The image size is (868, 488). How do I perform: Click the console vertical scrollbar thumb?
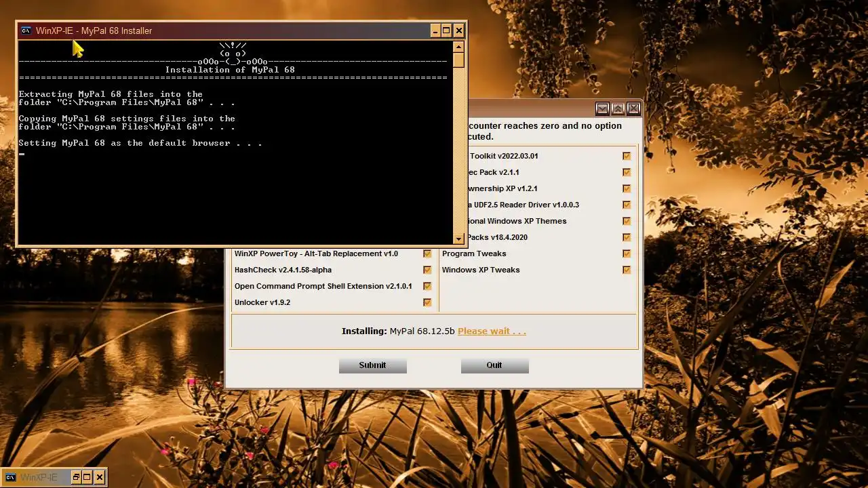[x=458, y=60]
